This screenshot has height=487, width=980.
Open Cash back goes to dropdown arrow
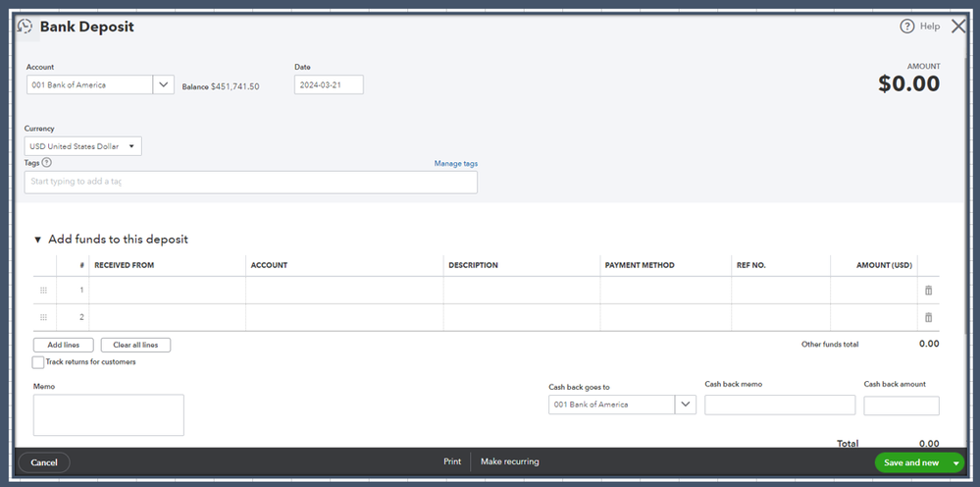(686, 405)
